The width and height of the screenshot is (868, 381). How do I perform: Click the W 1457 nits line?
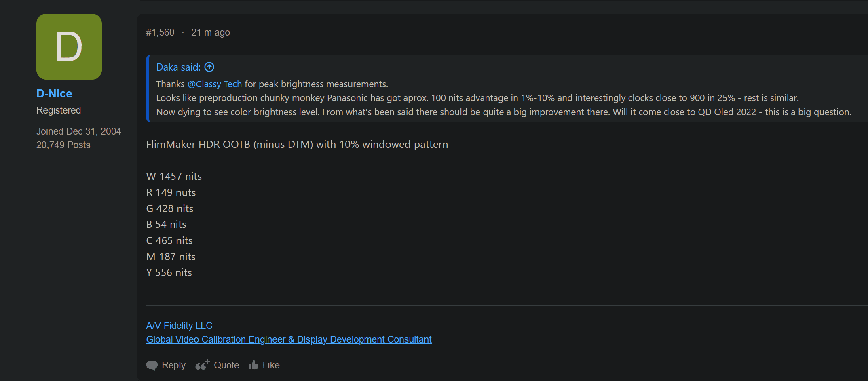coord(174,176)
